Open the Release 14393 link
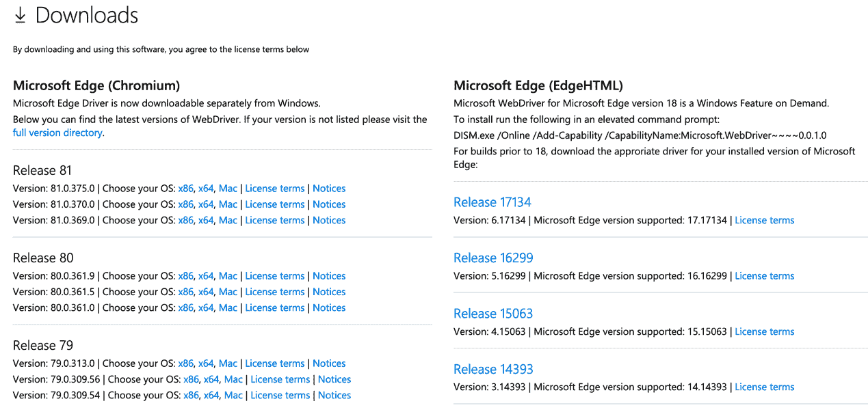 coord(493,369)
